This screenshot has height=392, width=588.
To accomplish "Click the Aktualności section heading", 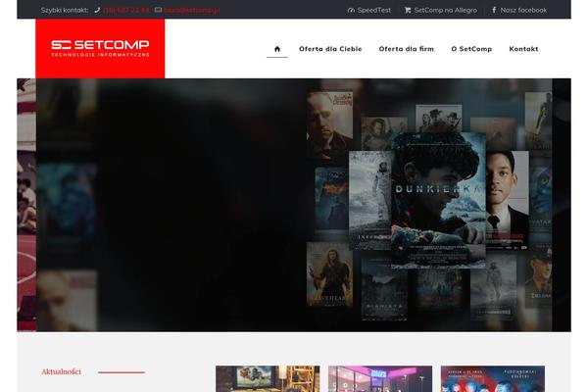I will coord(61,371).
